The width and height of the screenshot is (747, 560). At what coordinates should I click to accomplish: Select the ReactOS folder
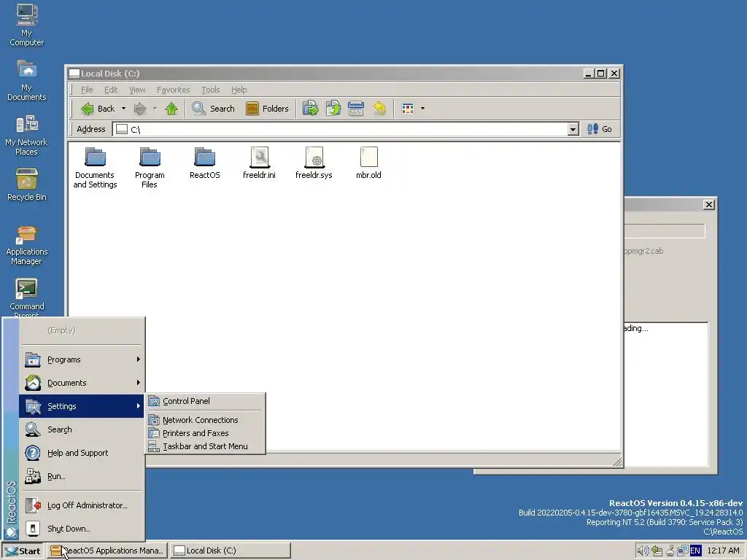coord(205,163)
